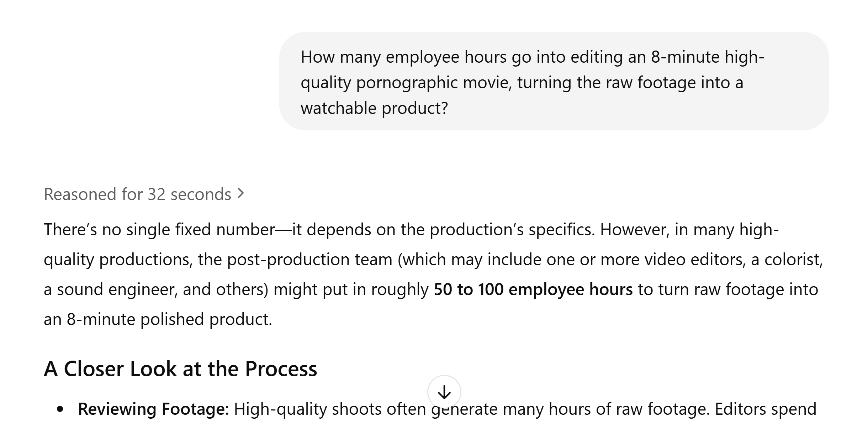Click 'How many employee hours' in the prompt
Screen dimensions: 868x424
[404, 57]
